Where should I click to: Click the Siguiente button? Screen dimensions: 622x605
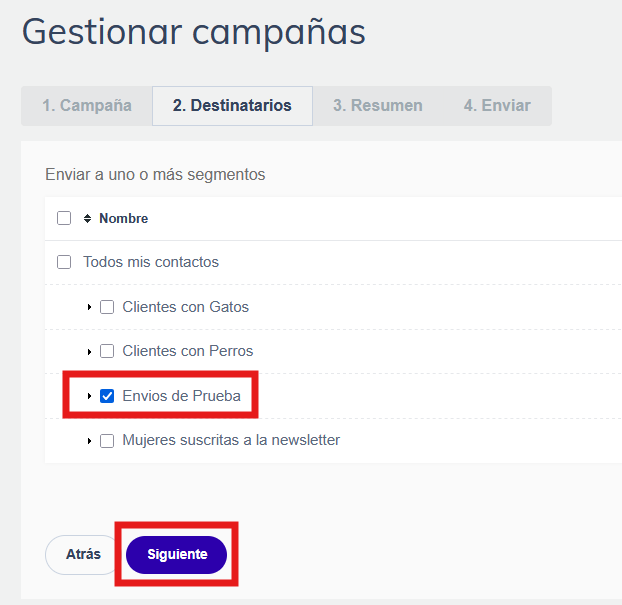[177, 555]
